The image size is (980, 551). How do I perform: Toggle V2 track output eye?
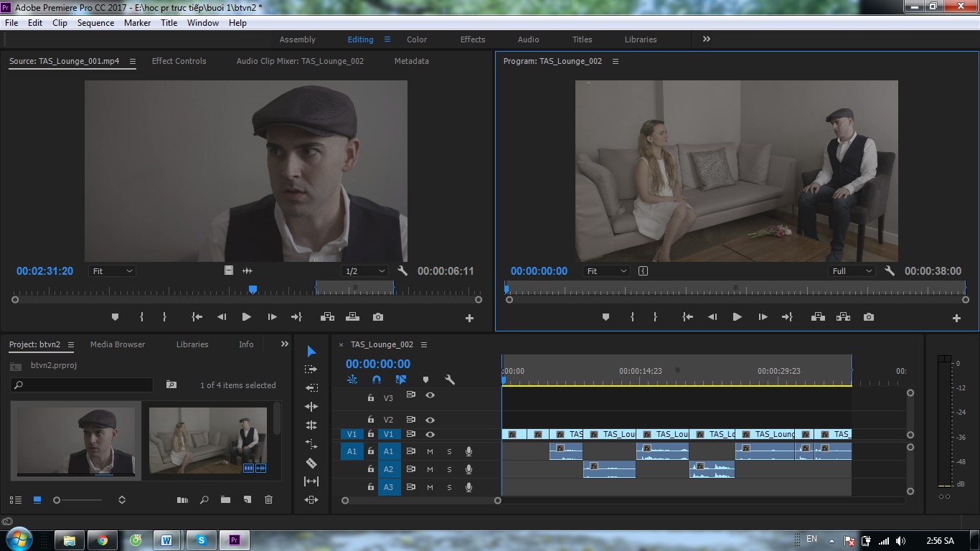click(430, 420)
